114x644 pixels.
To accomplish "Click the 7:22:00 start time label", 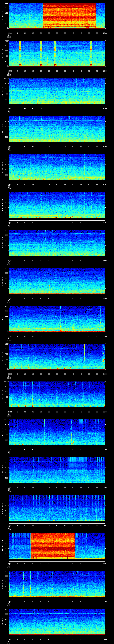I will click(9, 336).
